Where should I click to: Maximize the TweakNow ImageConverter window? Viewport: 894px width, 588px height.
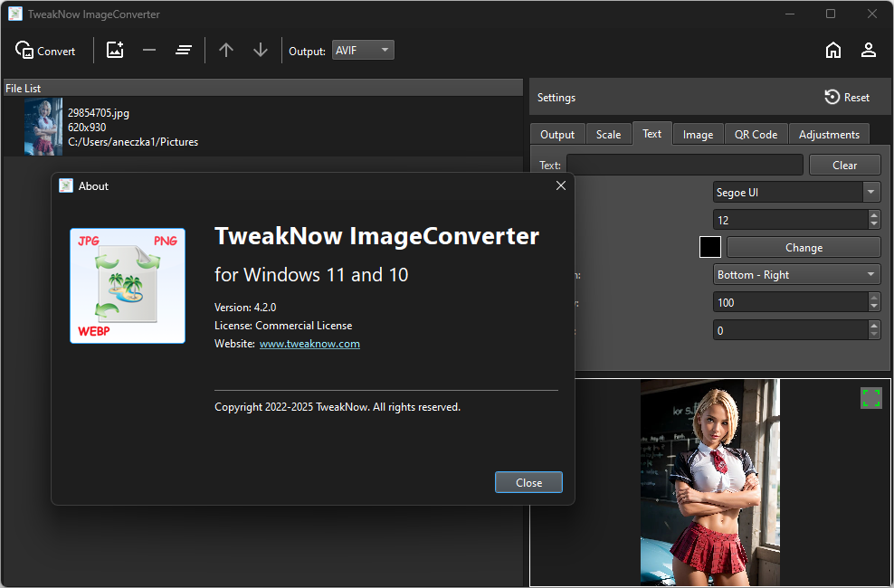(831, 14)
